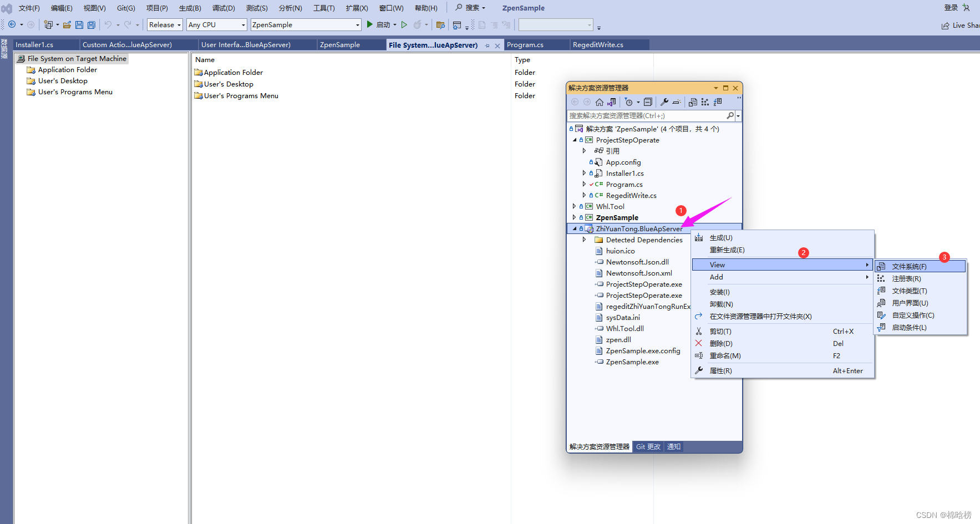The width and height of the screenshot is (980, 524).
Task: Select Application Folder in the left tree
Action: (68, 69)
